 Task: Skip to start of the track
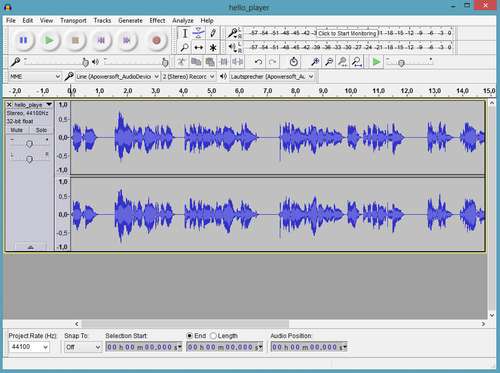(x=101, y=40)
